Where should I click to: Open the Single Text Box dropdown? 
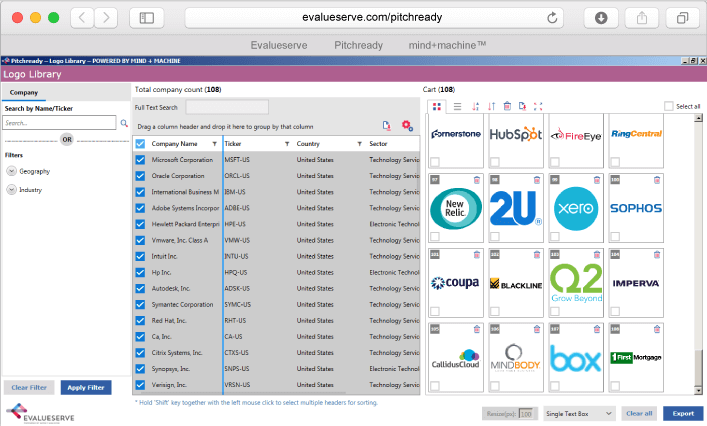click(579, 413)
